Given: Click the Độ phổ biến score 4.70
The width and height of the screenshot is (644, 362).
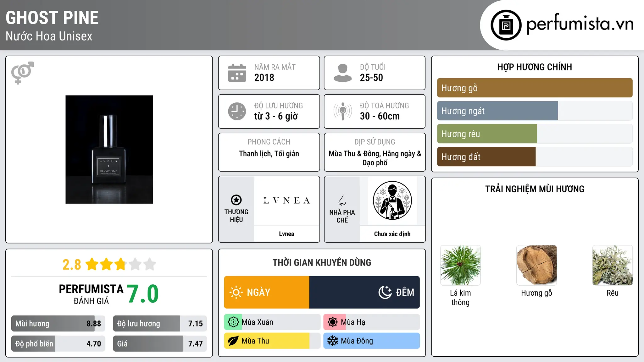Looking at the screenshot, I should tap(94, 344).
